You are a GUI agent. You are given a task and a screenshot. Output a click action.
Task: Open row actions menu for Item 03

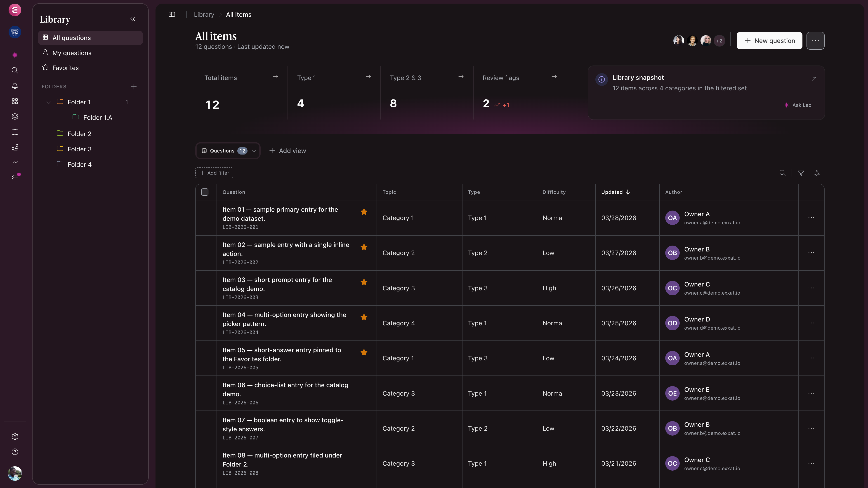811,288
